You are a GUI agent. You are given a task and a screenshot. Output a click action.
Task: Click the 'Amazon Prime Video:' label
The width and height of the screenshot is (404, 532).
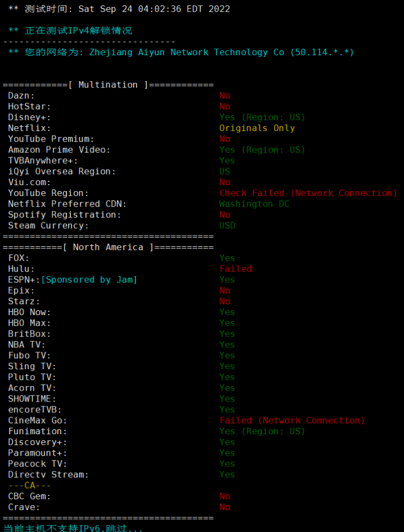60,150
